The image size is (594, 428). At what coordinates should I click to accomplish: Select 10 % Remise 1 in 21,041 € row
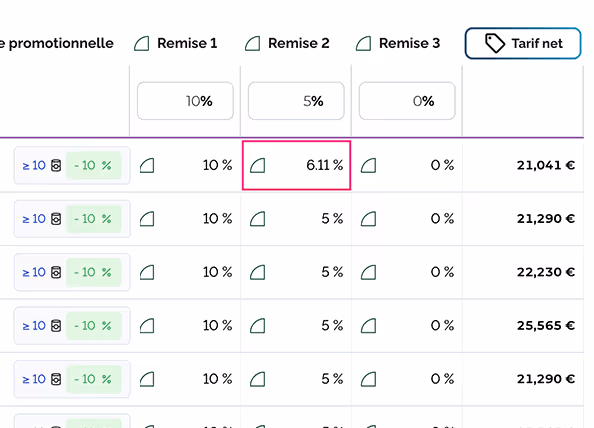[217, 165]
